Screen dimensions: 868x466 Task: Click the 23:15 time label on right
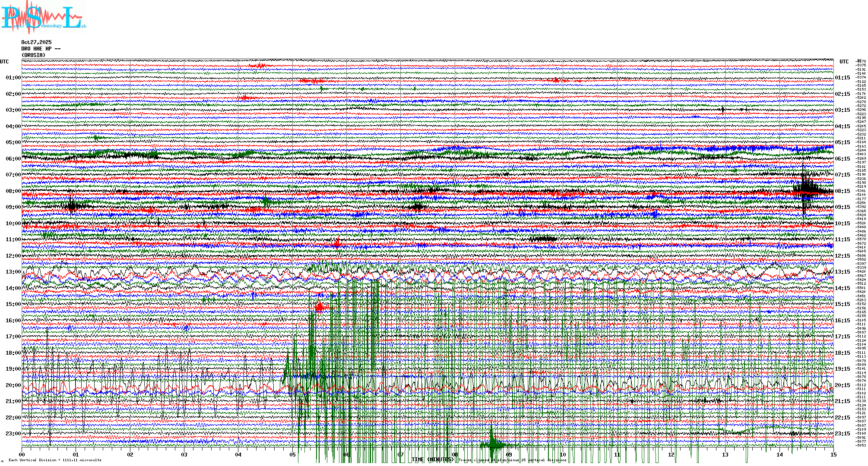842,434
